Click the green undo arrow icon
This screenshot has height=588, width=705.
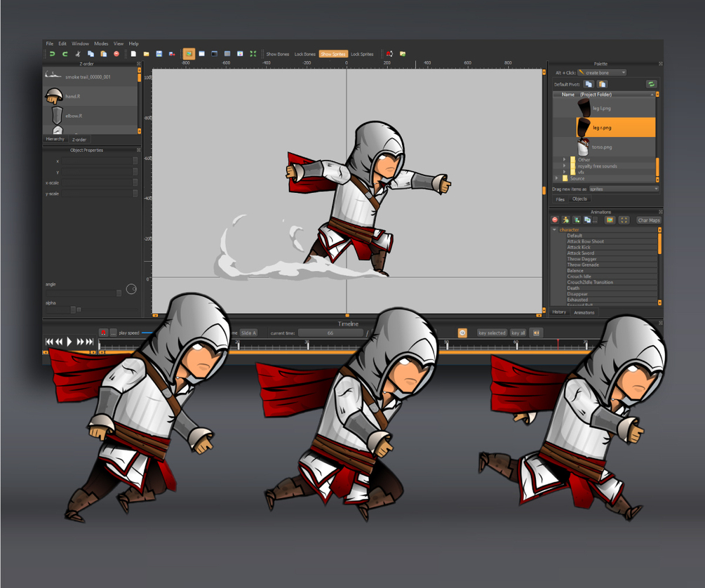(x=52, y=54)
